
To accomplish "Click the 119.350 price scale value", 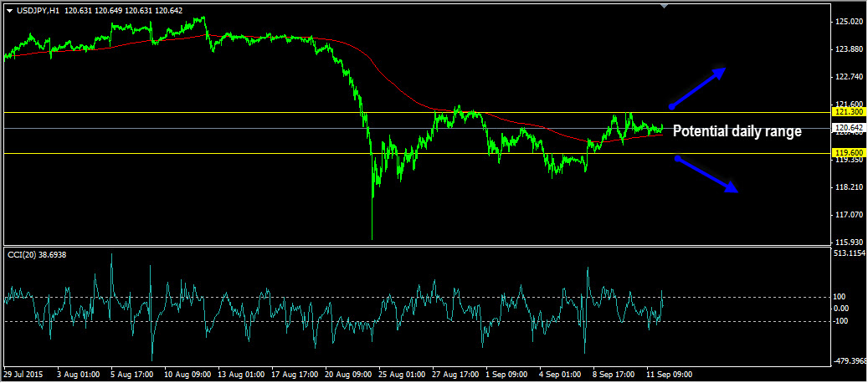I will point(849,160).
